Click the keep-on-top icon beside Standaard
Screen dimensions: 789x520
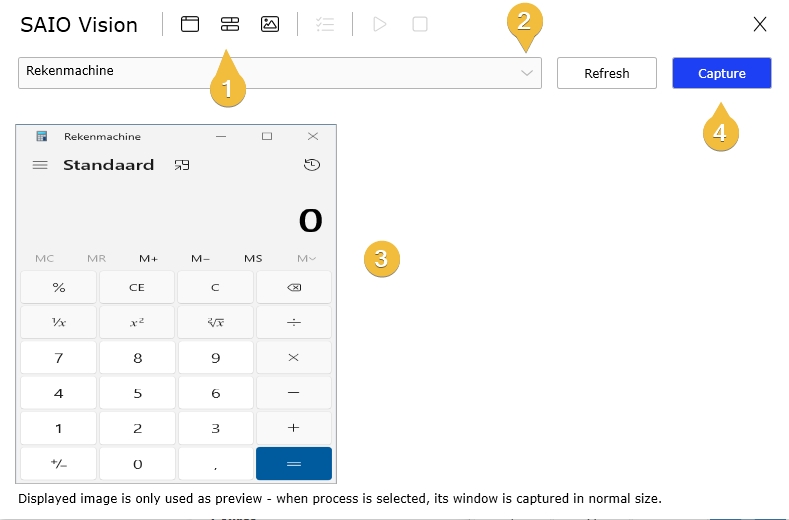182,165
